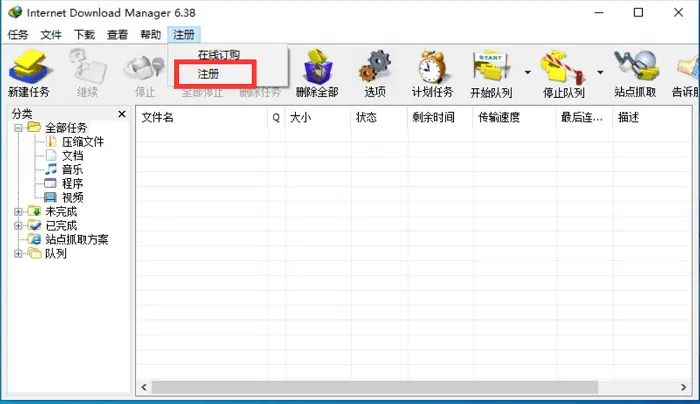Viewport: 700px width, 404px height.
Task: Expand the 未完成 tree node
Action: [18, 212]
